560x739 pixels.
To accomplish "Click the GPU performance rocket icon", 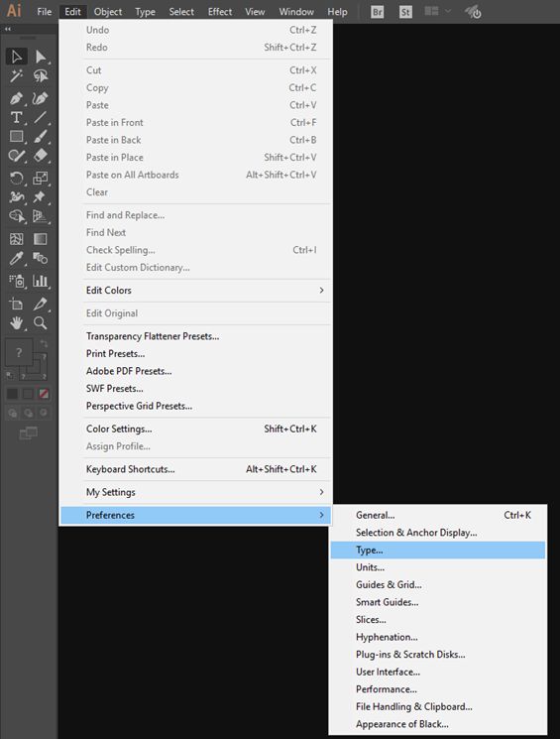I will click(x=473, y=12).
